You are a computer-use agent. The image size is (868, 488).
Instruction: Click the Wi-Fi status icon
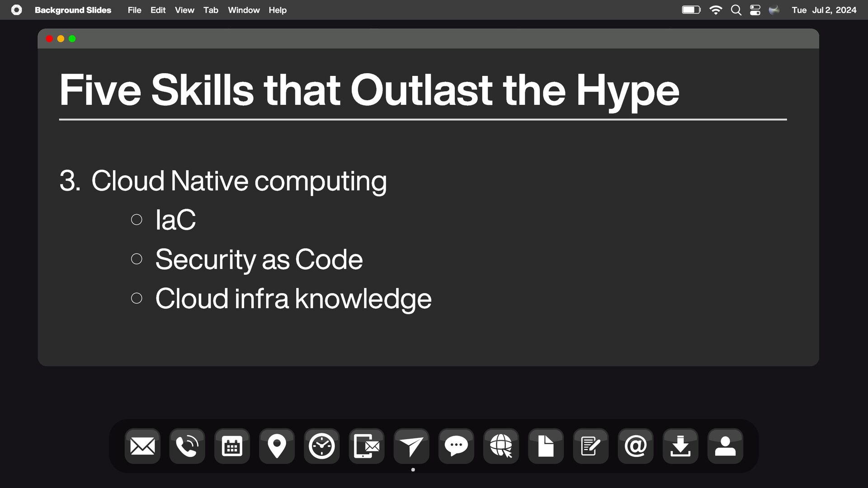tap(716, 10)
